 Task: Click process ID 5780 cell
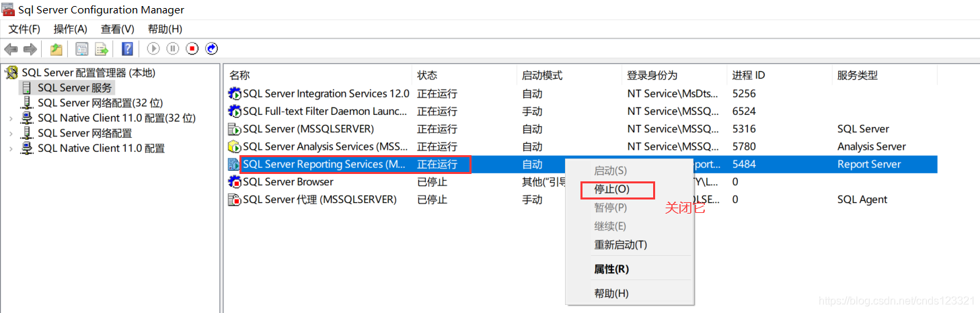744,146
